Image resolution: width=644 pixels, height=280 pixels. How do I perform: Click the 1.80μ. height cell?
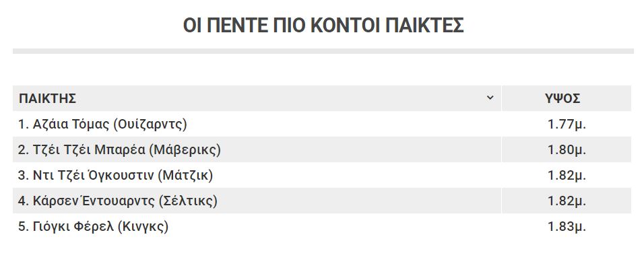567,149
